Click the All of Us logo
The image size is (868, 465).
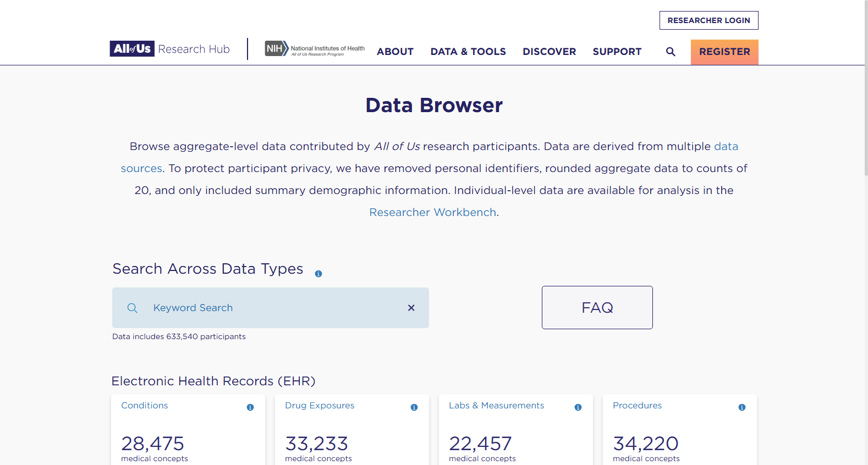(132, 49)
